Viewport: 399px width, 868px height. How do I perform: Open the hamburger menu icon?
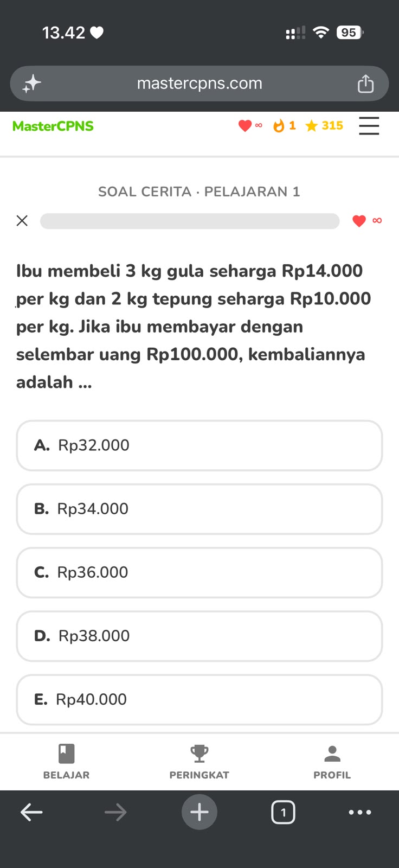click(369, 126)
